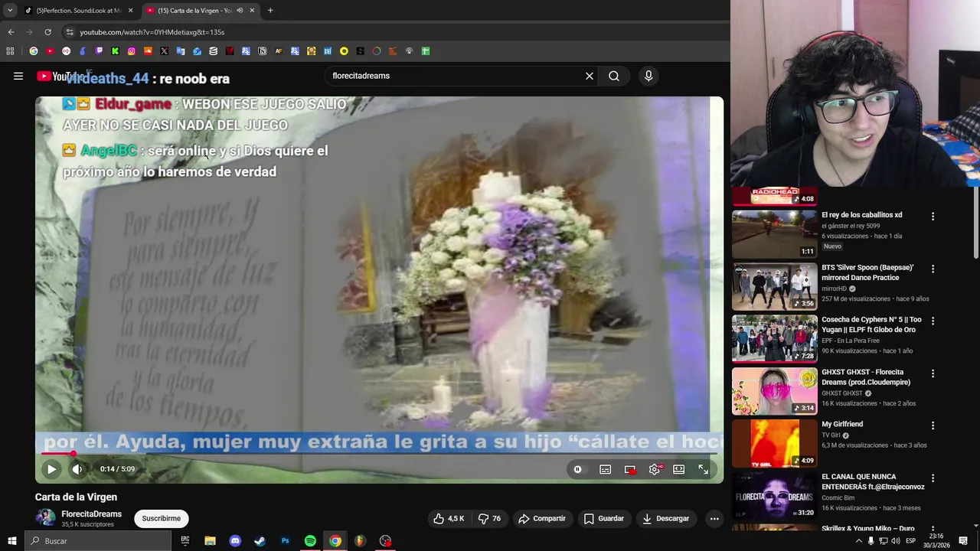The image size is (980, 551).
Task: Mute the tab via its audio icon
Action: point(240,11)
